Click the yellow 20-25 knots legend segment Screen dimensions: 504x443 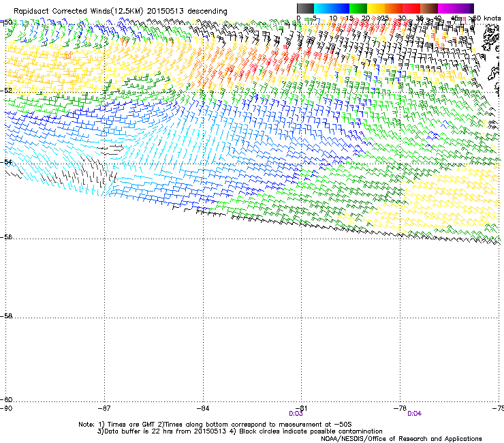(x=376, y=8)
